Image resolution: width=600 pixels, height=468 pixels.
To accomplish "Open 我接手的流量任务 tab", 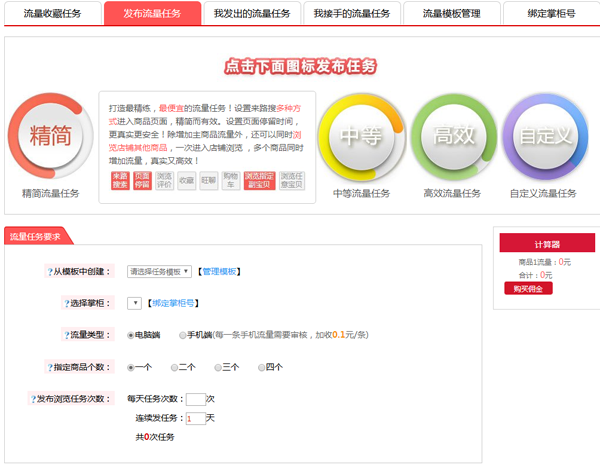I will (352, 13).
